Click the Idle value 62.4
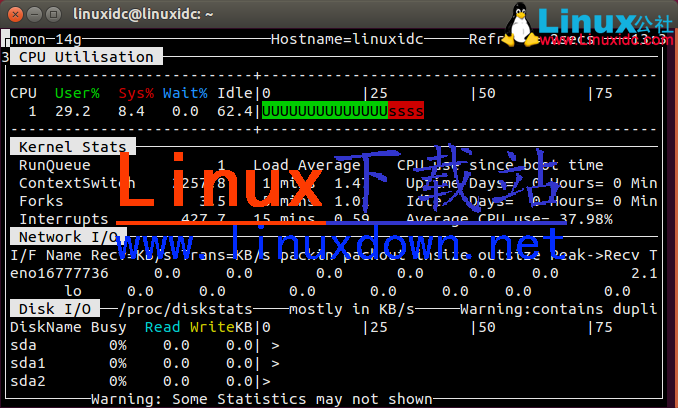Viewport: 678px width, 408px height. [235, 111]
